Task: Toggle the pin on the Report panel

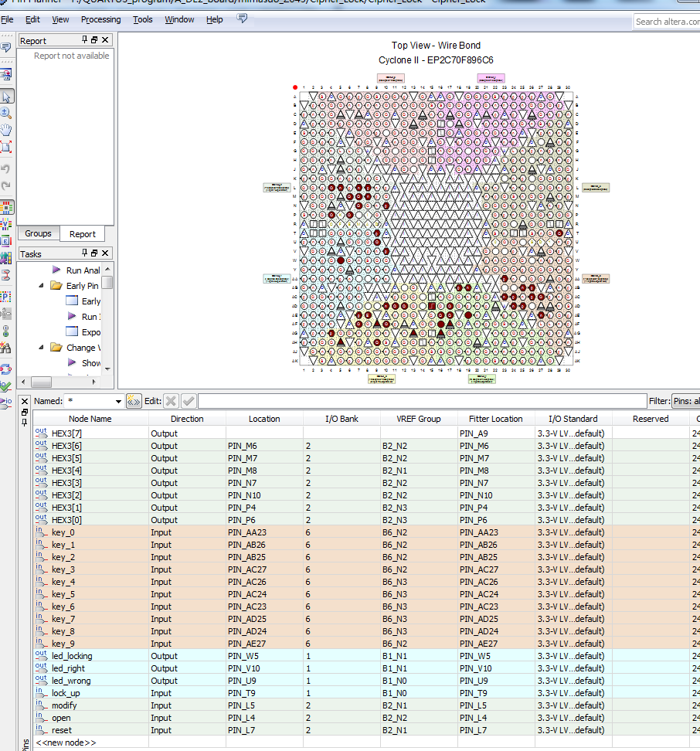Action: (x=85, y=40)
